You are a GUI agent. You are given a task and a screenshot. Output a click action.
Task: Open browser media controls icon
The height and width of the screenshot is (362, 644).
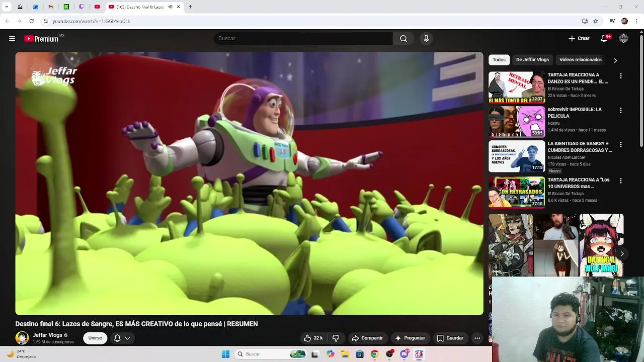pos(612,21)
